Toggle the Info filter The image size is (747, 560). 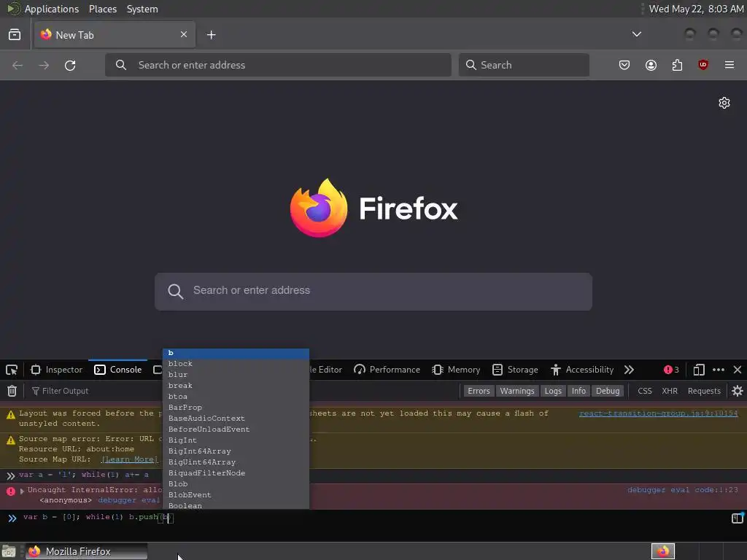tap(578, 391)
